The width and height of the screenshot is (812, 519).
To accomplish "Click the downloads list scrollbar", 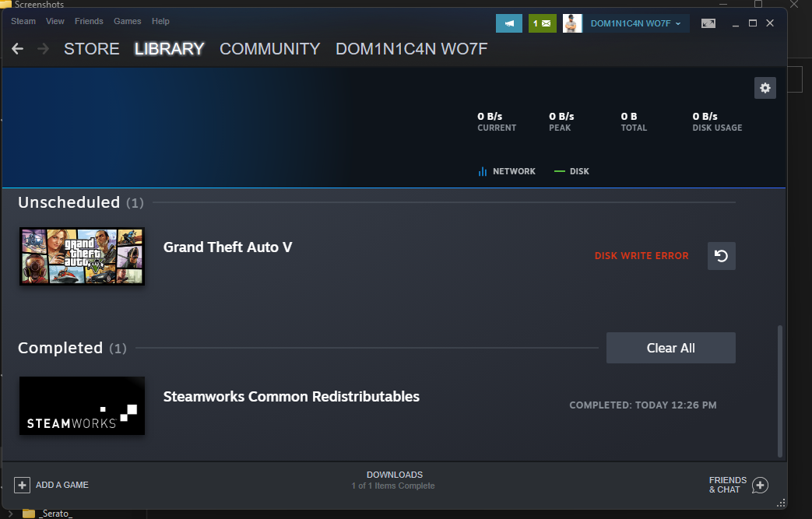I will click(780, 391).
